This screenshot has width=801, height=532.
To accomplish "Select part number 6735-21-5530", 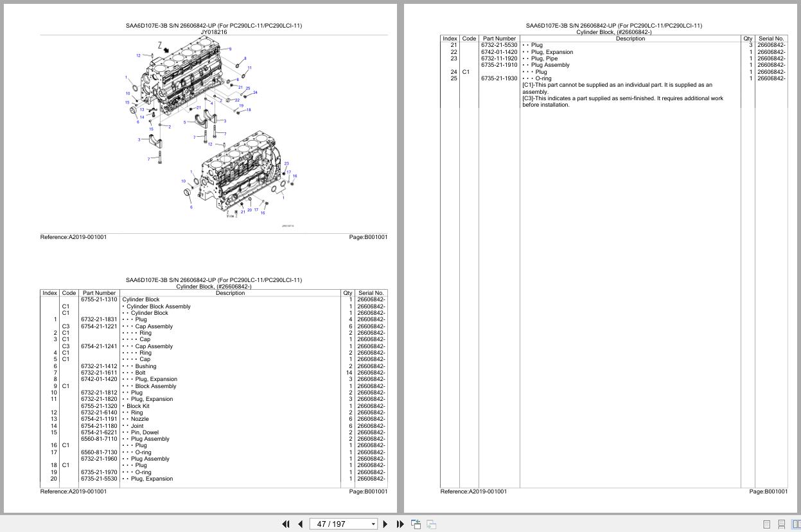I will pos(99,479).
